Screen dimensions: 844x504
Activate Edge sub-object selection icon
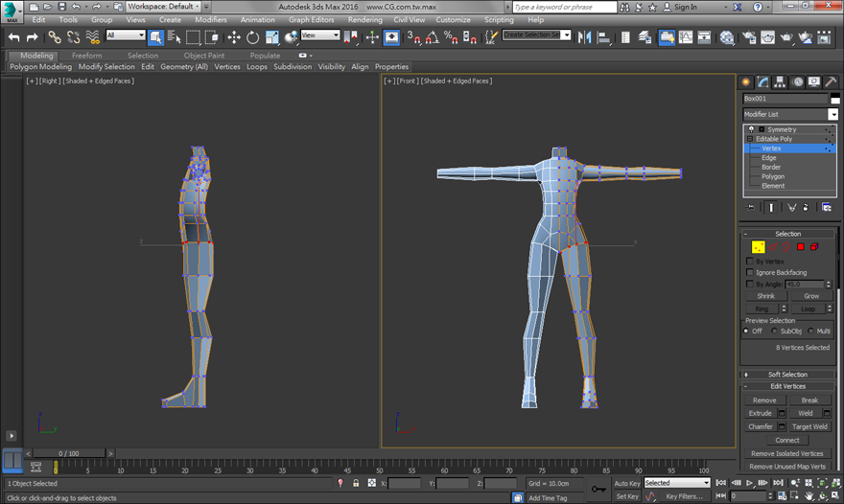click(x=773, y=247)
